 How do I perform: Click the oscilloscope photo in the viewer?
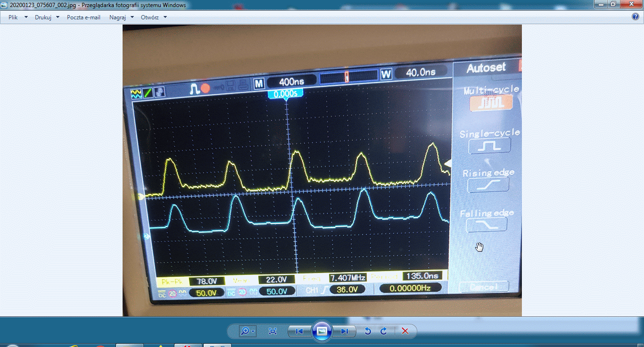pyautogui.click(x=322, y=170)
